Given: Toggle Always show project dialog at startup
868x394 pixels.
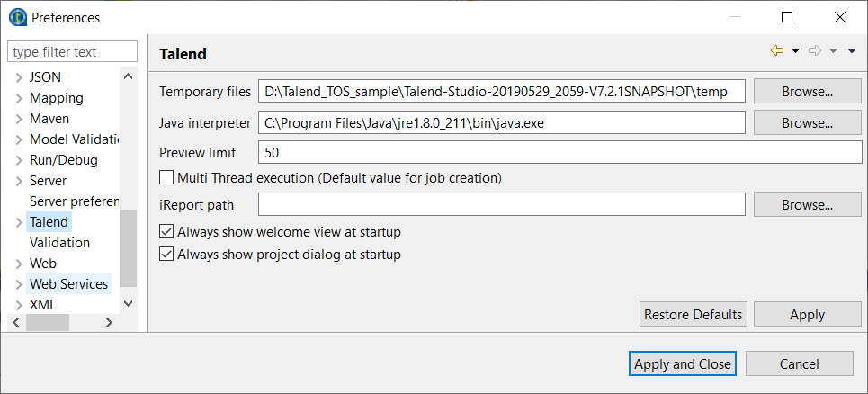Looking at the screenshot, I should coord(166,255).
